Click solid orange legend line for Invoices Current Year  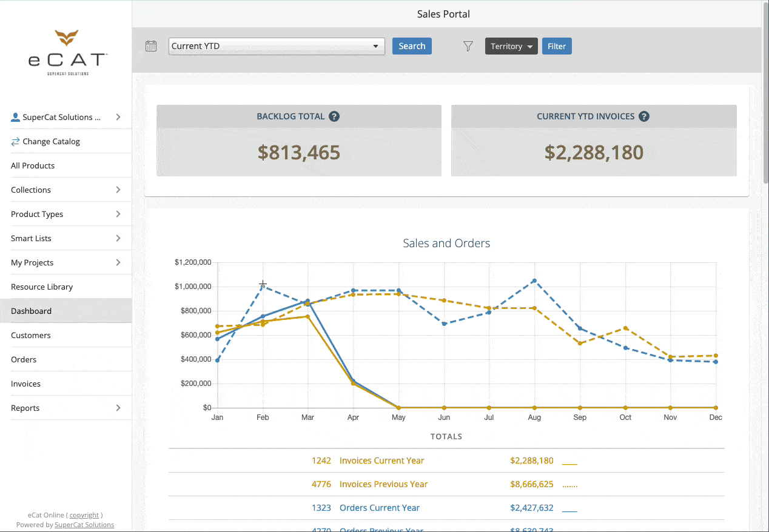569,464
